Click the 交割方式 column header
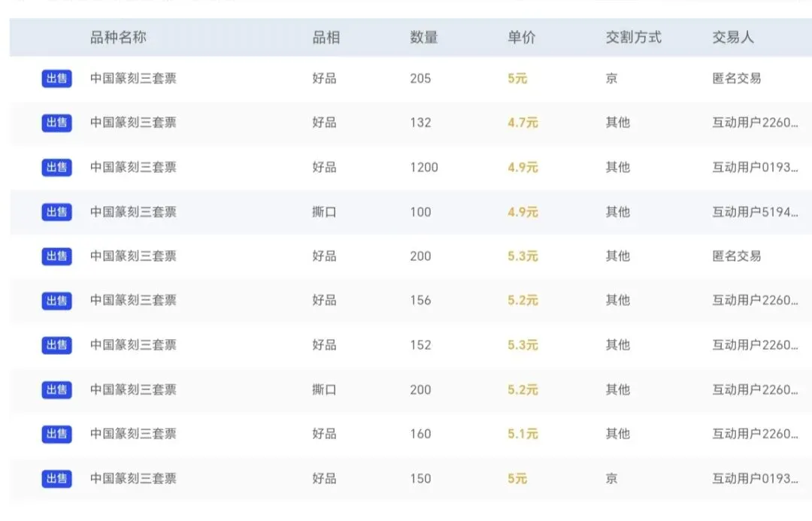Screen dimensions: 812x521 click(x=634, y=38)
